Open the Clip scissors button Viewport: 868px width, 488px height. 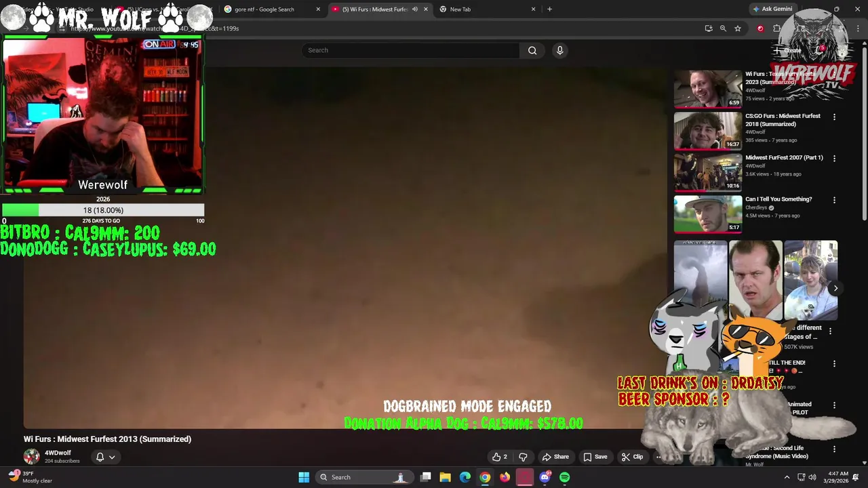(x=632, y=457)
